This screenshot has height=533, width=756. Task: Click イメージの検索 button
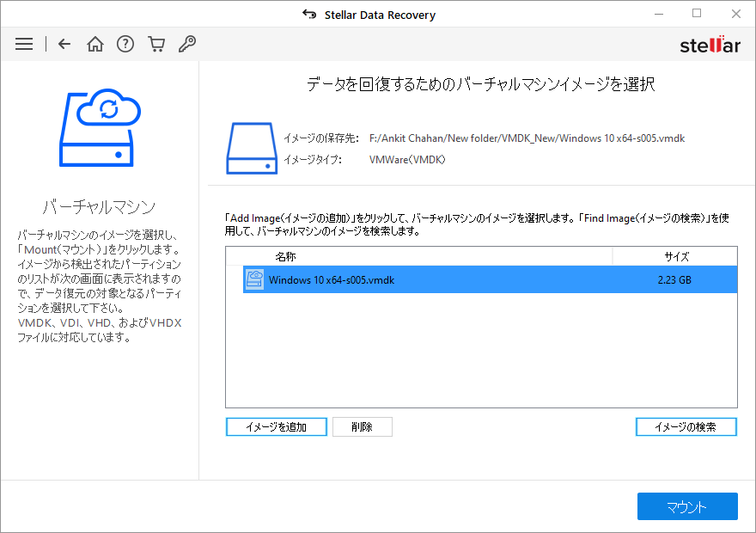click(686, 427)
